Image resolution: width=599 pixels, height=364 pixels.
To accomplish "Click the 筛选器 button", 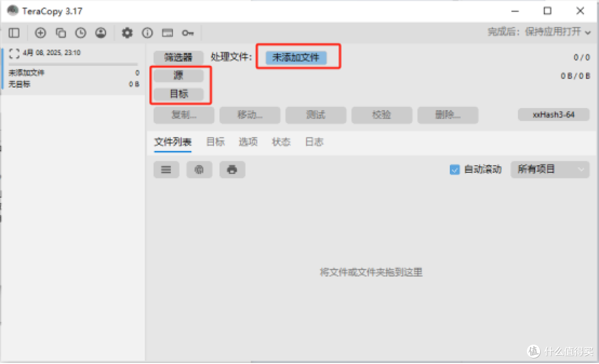I will pos(179,58).
